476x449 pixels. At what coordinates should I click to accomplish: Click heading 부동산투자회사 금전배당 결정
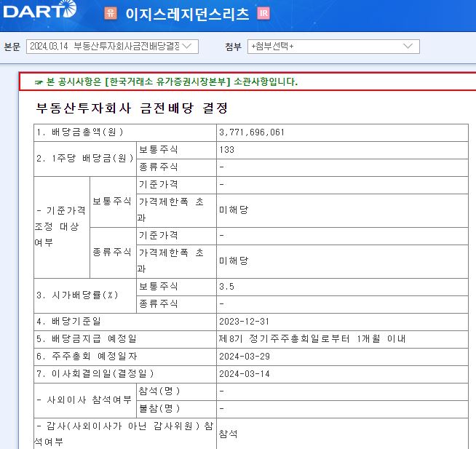[x=132, y=108]
